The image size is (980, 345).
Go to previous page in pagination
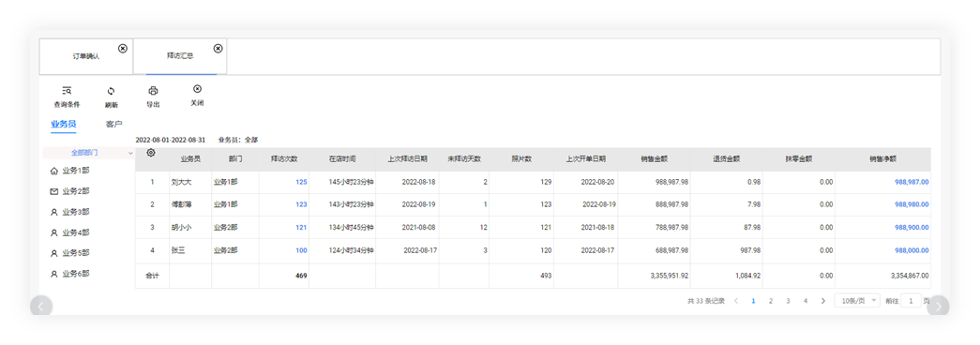pyautogui.click(x=736, y=301)
